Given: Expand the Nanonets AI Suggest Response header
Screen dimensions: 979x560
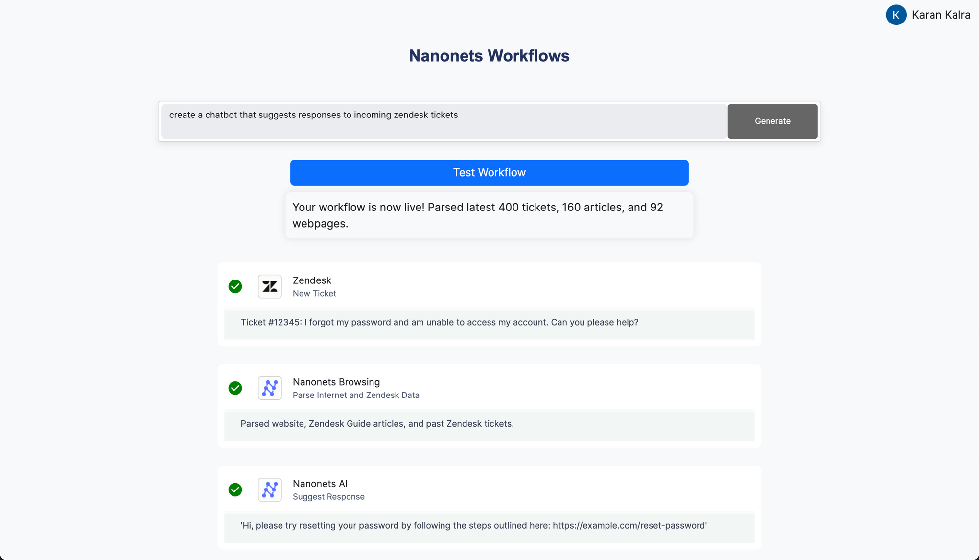Looking at the screenshot, I should coord(320,484).
